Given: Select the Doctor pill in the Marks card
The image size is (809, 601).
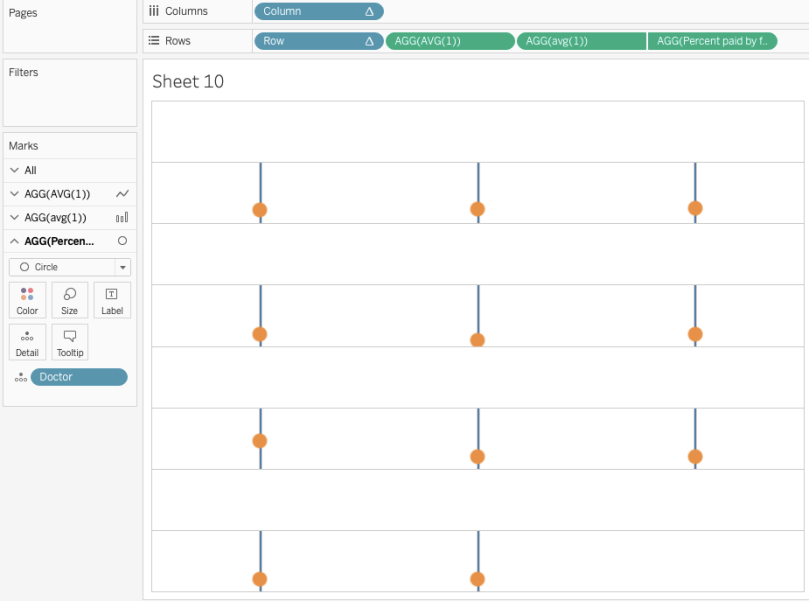Looking at the screenshot, I should 79,377.
